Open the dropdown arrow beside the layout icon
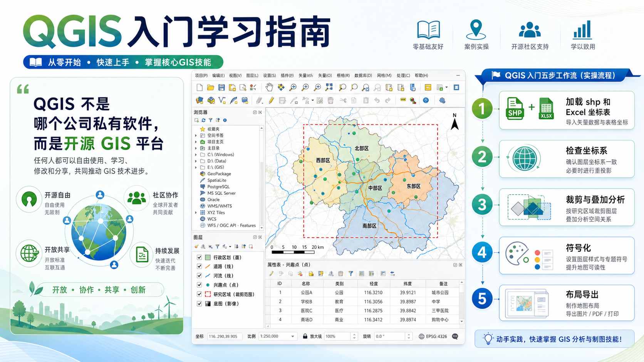 coord(446,87)
